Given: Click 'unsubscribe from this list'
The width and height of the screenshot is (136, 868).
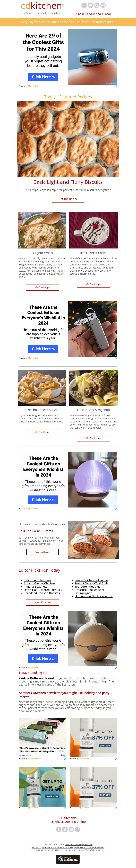Looking at the screenshot, I should point(61,847).
